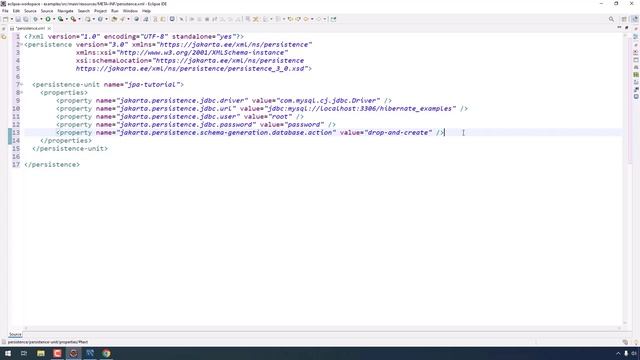The height and width of the screenshot is (360, 640).
Task: Click line number 13 in the gutter
Action: click(16, 133)
